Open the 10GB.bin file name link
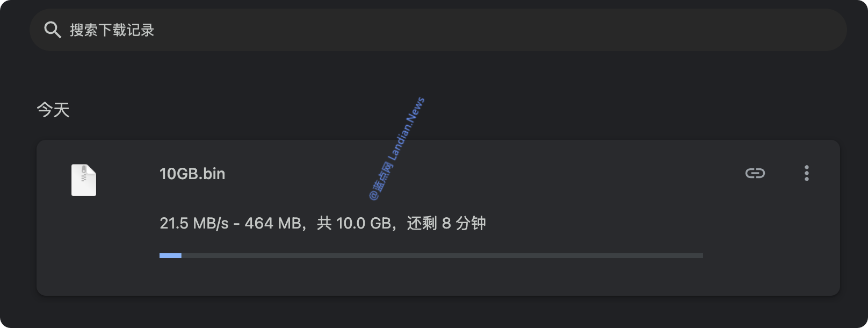This screenshot has width=868, height=328. coord(192,174)
